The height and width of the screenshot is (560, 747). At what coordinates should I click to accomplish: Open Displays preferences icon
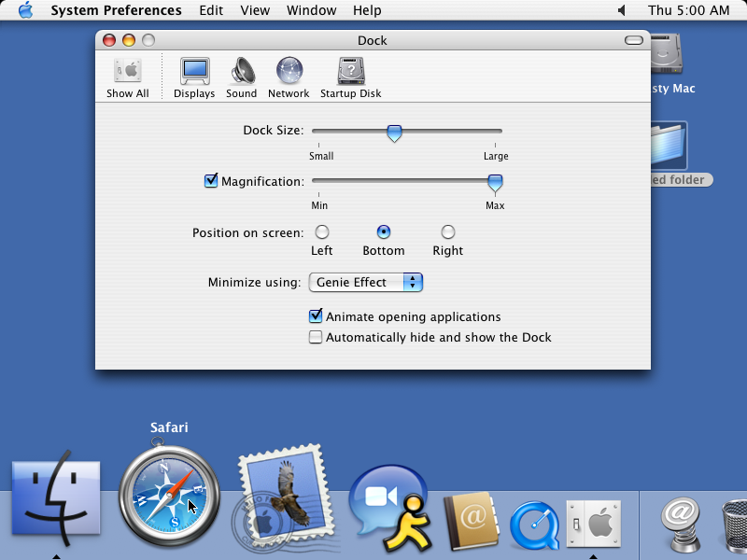tap(193, 75)
